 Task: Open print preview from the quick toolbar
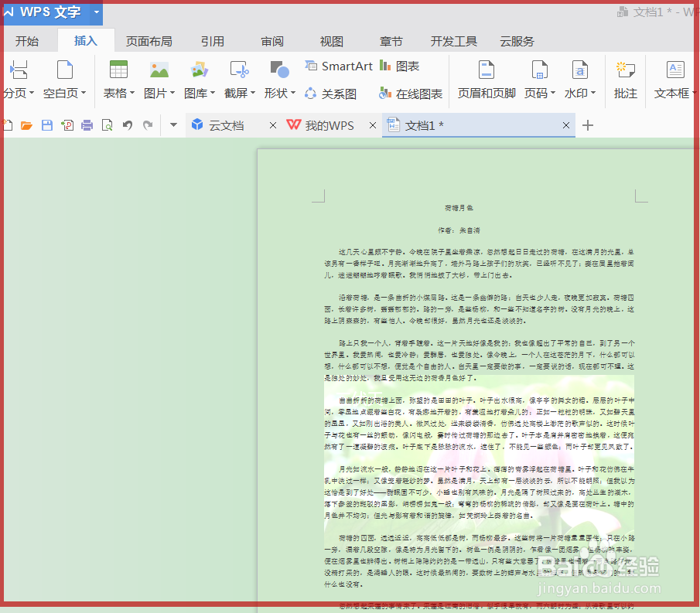105,124
